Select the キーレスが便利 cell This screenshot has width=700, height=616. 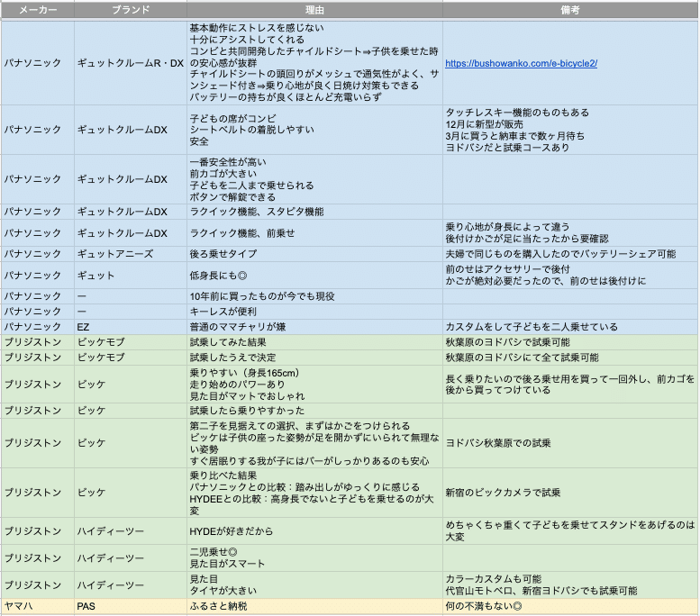(314, 312)
